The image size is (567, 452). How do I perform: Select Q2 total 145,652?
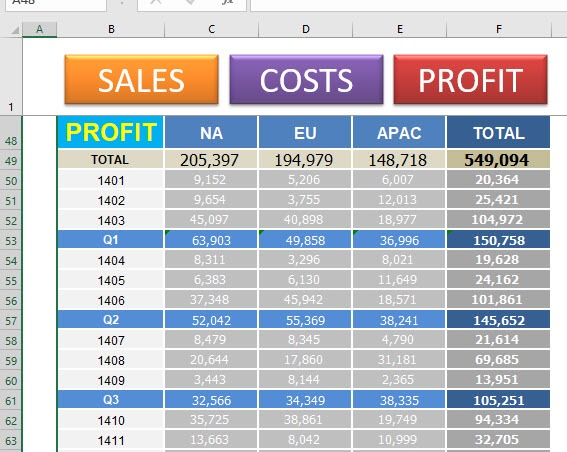pyautogui.click(x=498, y=320)
